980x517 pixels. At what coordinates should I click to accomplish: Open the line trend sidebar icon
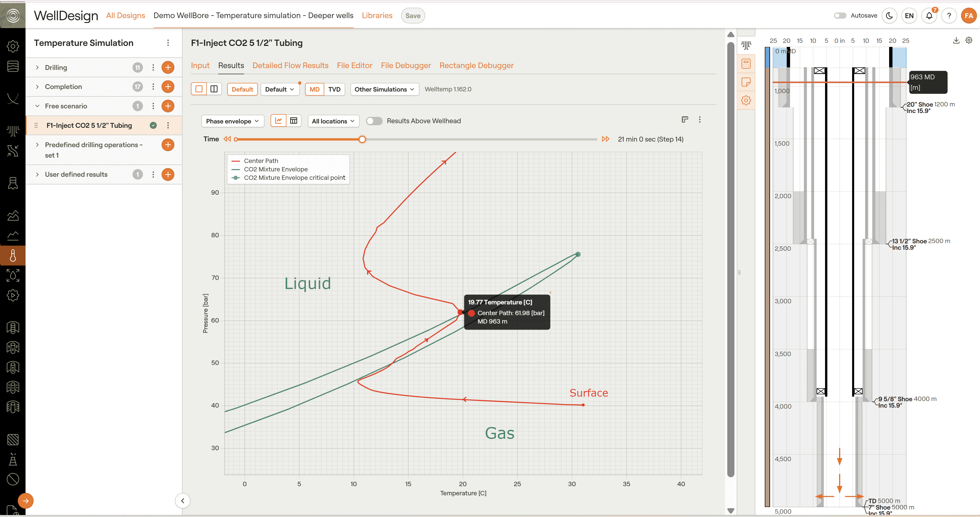tap(13, 236)
